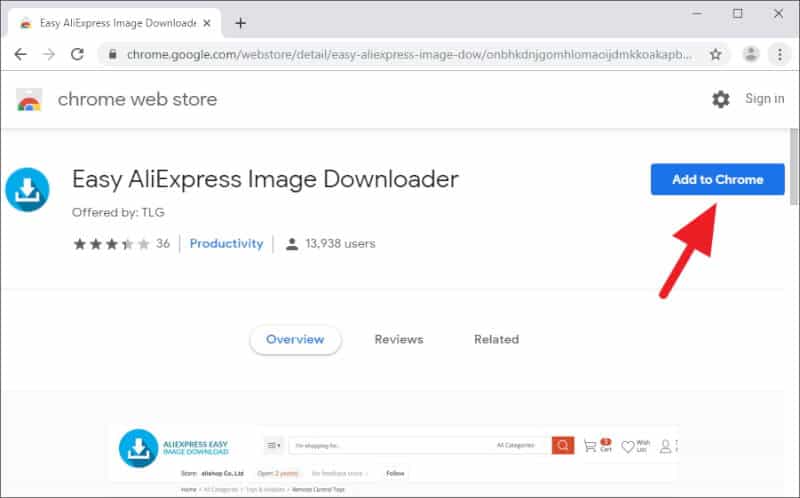
Task: Open the Chrome profile avatar icon
Action: [x=751, y=54]
